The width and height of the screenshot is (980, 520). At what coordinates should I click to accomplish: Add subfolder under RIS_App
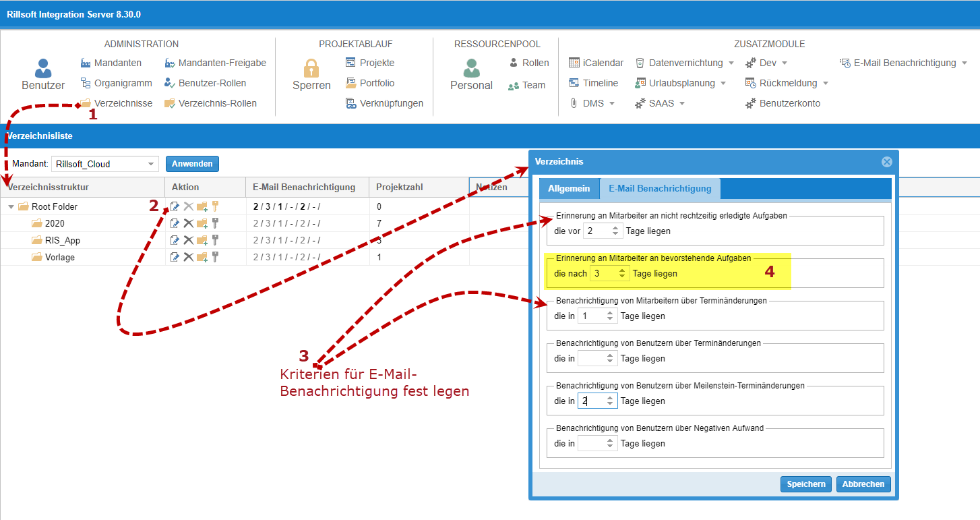click(x=202, y=240)
